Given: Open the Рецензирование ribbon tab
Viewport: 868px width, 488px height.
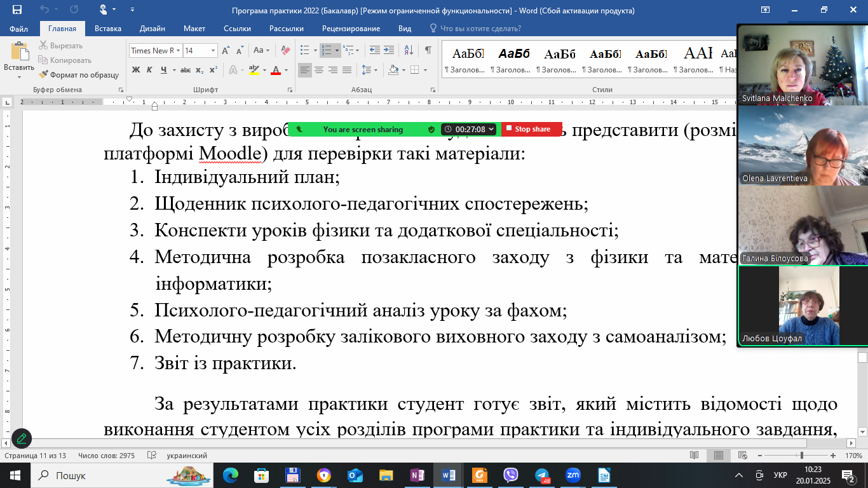Looking at the screenshot, I should click(351, 29).
